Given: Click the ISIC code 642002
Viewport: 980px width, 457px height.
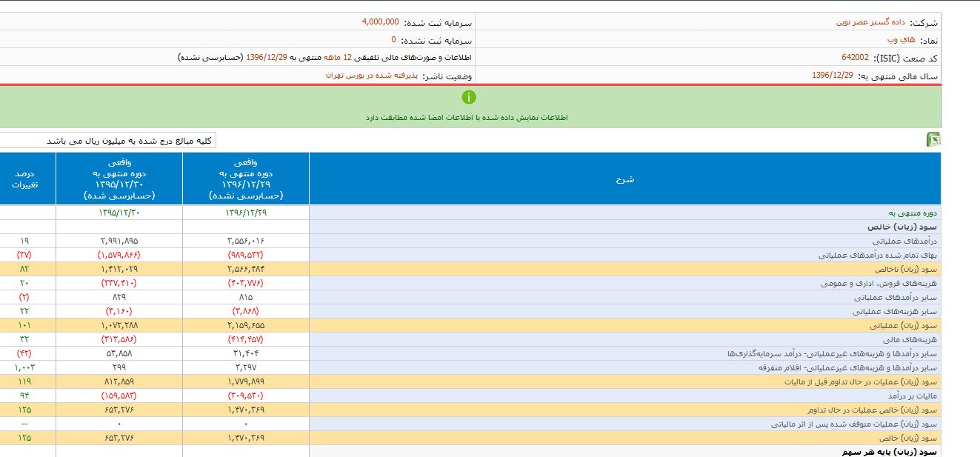Looking at the screenshot, I should coord(855,58).
